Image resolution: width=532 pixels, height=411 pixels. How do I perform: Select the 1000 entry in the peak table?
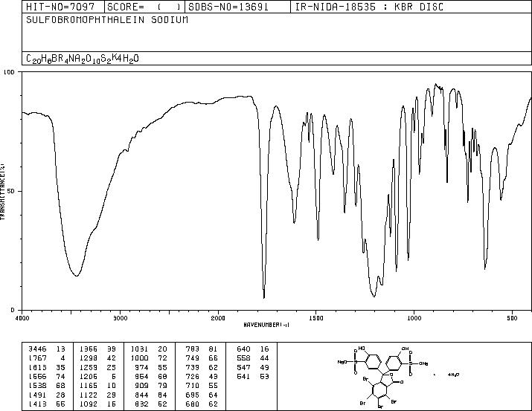(x=149, y=358)
